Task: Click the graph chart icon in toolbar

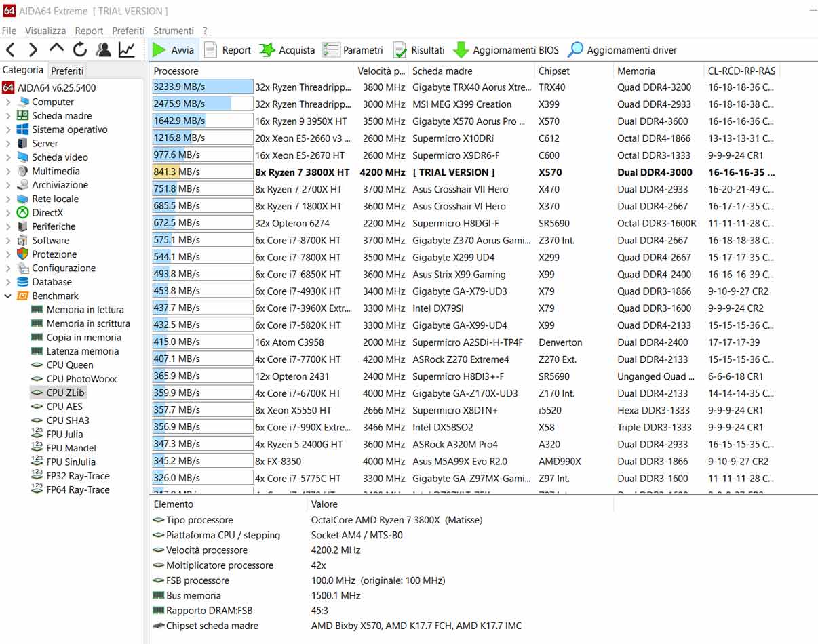Action: coord(126,49)
